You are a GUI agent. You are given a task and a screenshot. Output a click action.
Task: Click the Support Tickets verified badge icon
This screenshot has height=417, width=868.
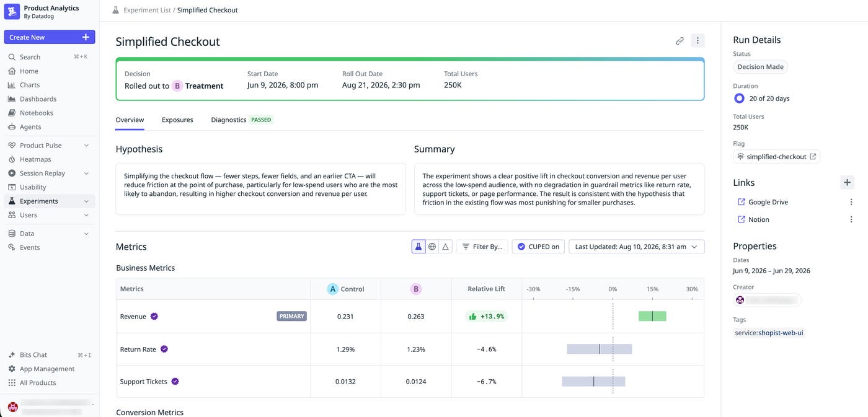[175, 381]
